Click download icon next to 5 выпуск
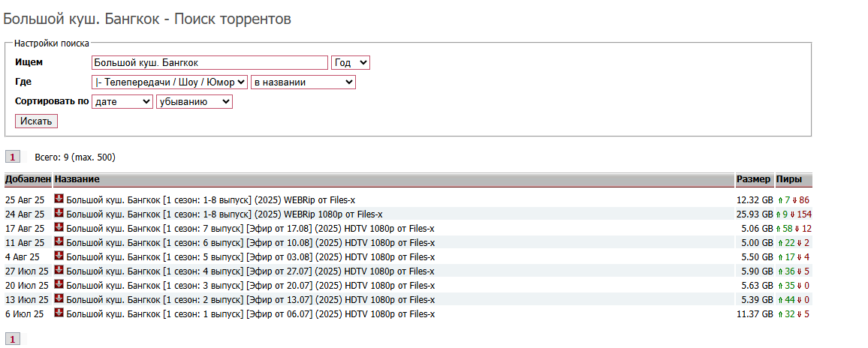868x348 pixels. [x=59, y=256]
